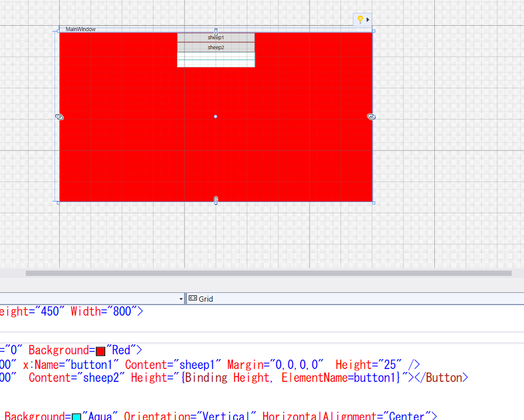Image resolution: width=524 pixels, height=420 pixels.
Task: Click the bottom-right resize handle of the window
Action: tap(373, 203)
